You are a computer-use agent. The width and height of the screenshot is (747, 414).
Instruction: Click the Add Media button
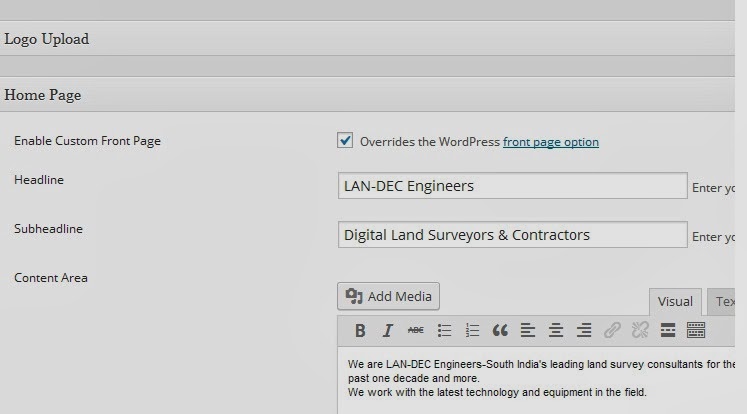click(x=388, y=296)
